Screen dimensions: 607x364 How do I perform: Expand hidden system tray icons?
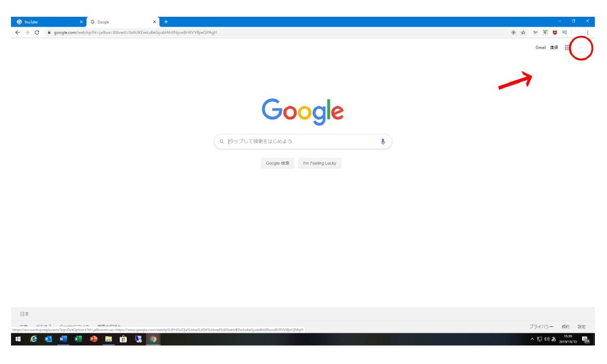pyautogui.click(x=532, y=339)
